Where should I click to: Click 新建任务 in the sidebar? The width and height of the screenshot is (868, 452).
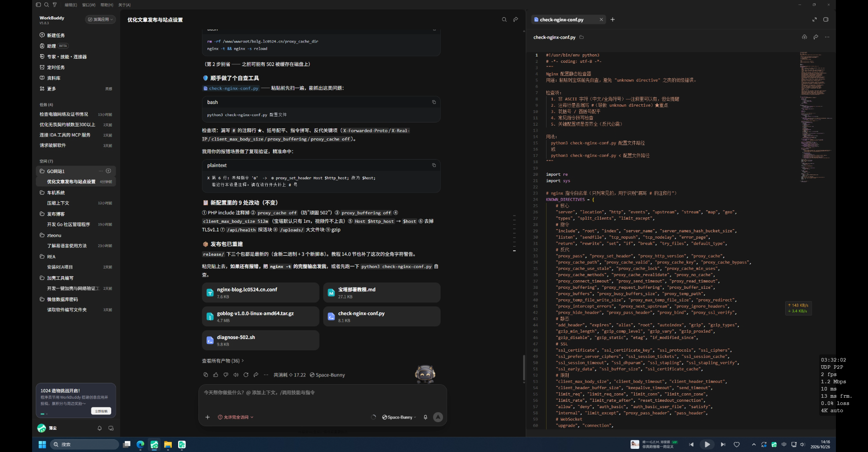(56, 35)
